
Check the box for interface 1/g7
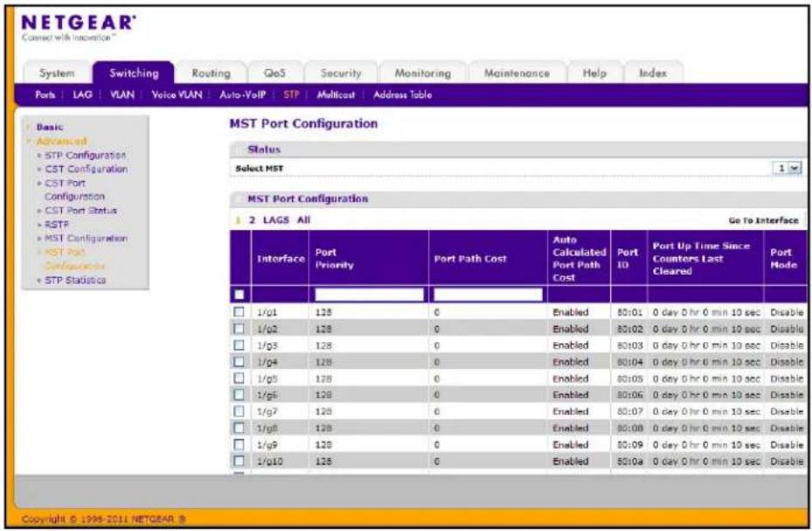pyautogui.click(x=239, y=411)
